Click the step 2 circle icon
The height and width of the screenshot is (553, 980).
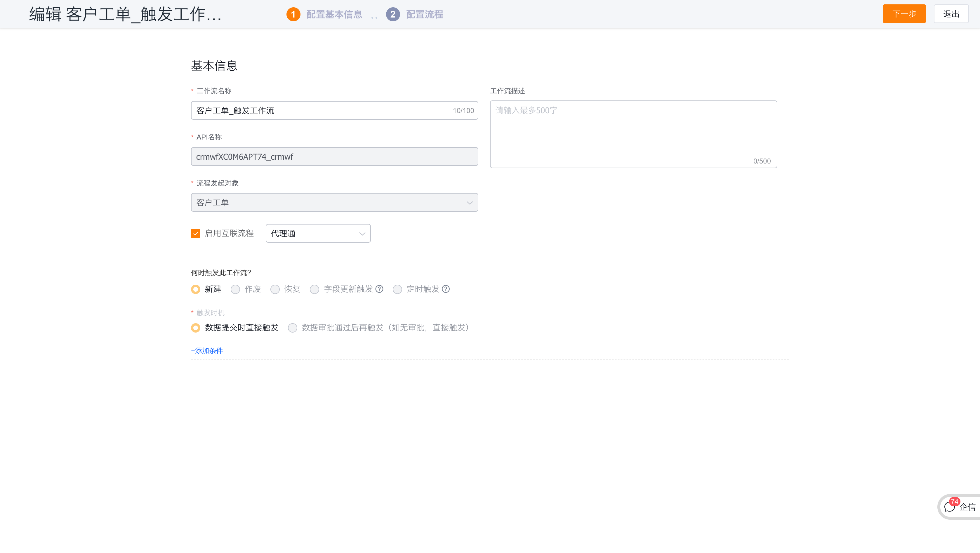point(393,14)
